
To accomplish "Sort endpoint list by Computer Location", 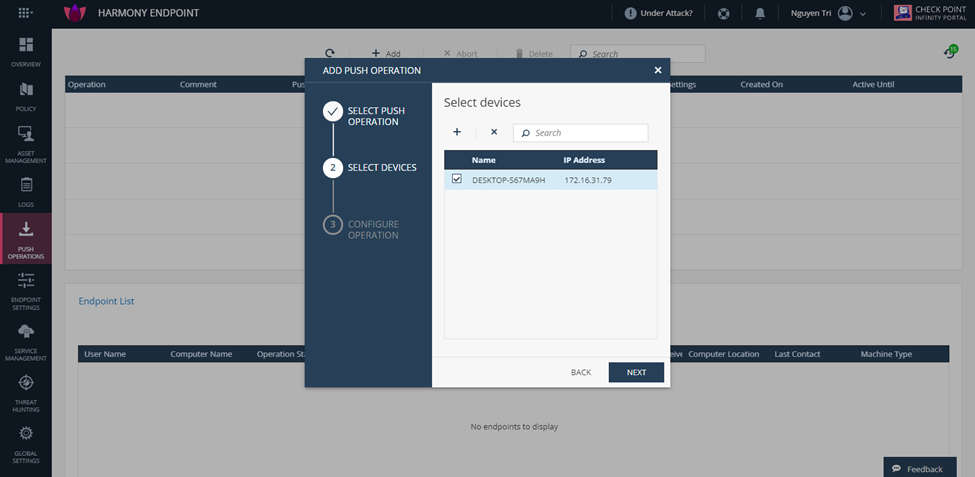I will tap(724, 354).
